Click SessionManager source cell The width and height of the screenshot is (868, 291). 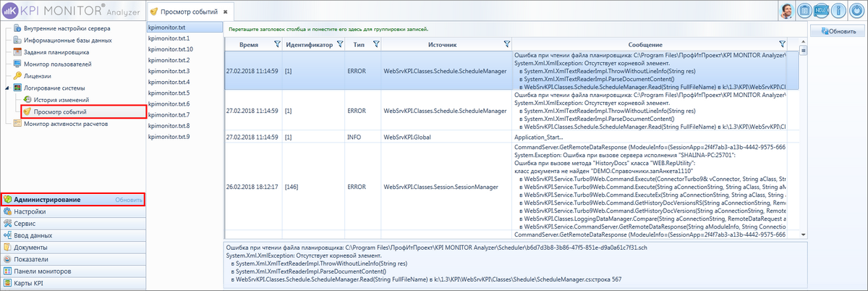point(446,186)
